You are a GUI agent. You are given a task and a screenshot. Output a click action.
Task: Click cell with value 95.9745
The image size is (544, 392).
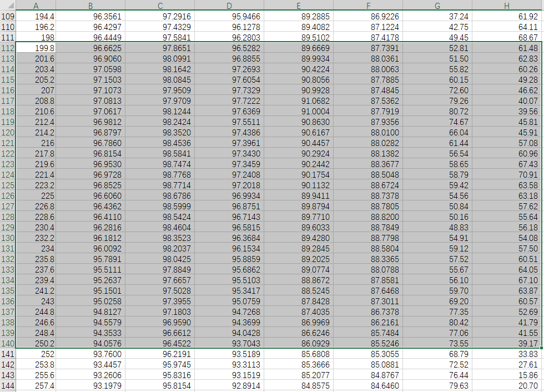point(160,365)
